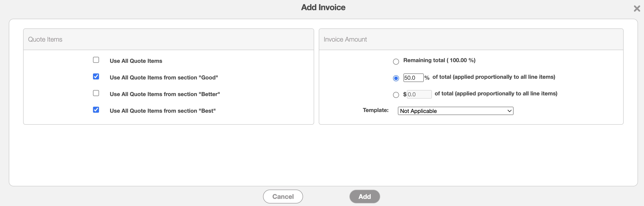Close the Add Invoice dialog with the X icon
The width and height of the screenshot is (644, 206).
tap(637, 9)
